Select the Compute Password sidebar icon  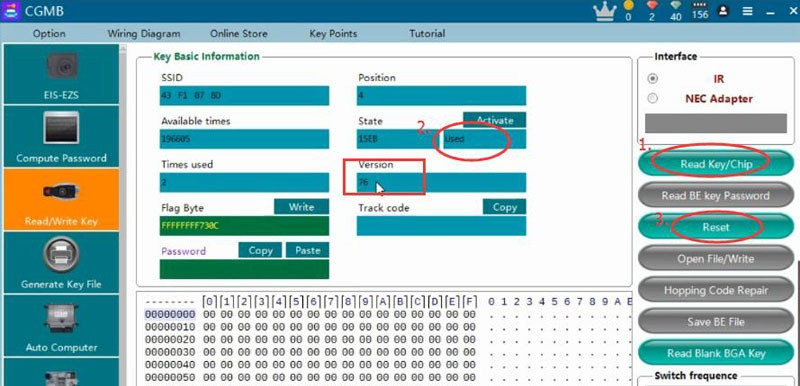point(61,137)
